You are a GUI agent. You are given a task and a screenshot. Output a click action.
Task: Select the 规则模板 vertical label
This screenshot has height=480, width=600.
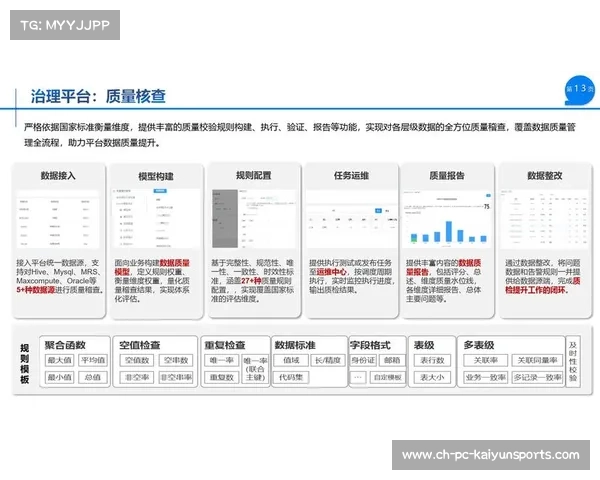(x=25, y=364)
